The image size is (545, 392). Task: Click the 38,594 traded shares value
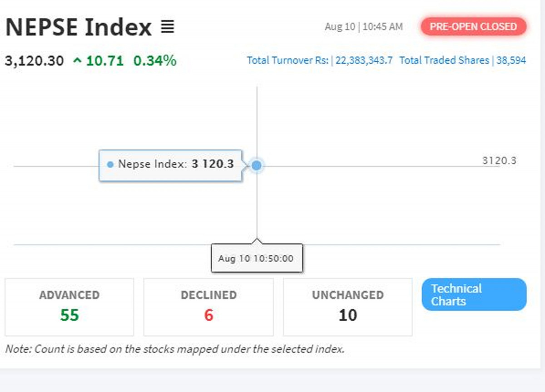(x=511, y=60)
